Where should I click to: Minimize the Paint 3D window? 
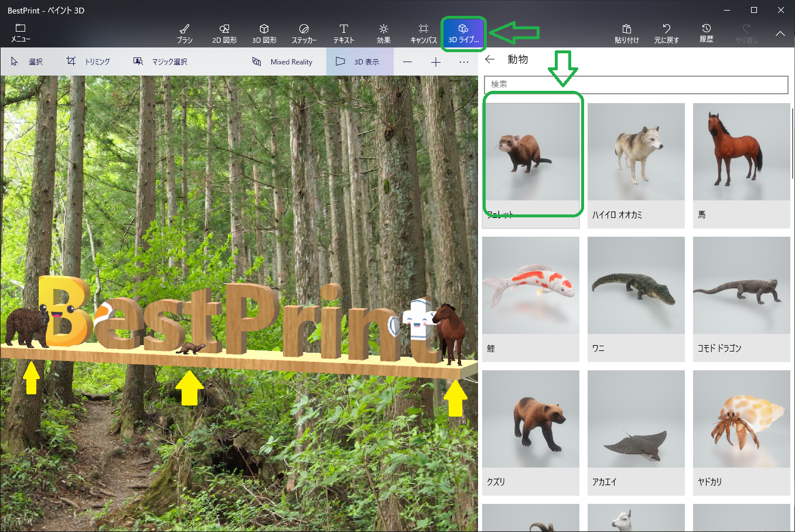pos(727,10)
